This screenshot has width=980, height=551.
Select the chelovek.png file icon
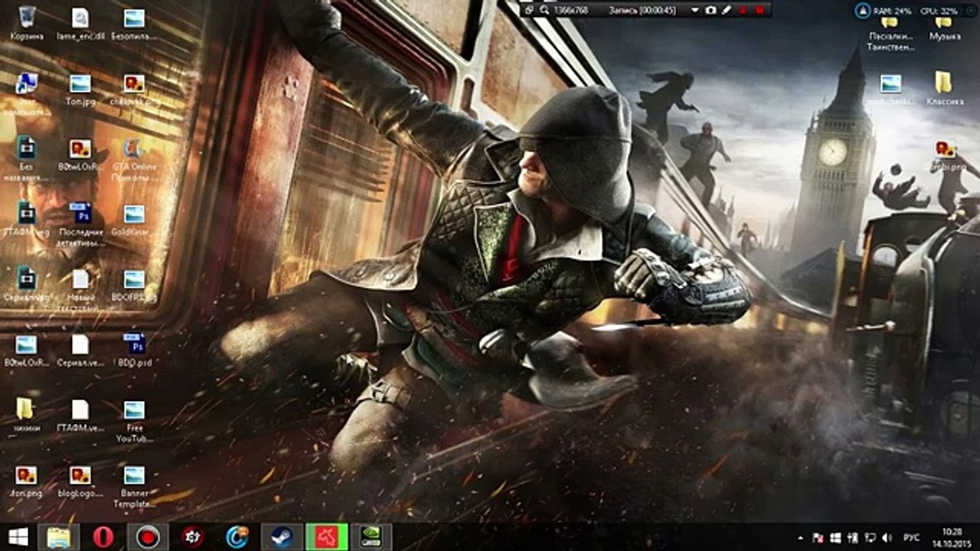(134, 88)
